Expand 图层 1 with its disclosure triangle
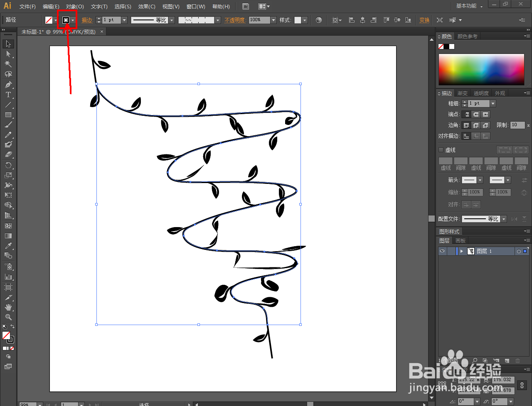This screenshot has width=532, height=406. pos(461,251)
